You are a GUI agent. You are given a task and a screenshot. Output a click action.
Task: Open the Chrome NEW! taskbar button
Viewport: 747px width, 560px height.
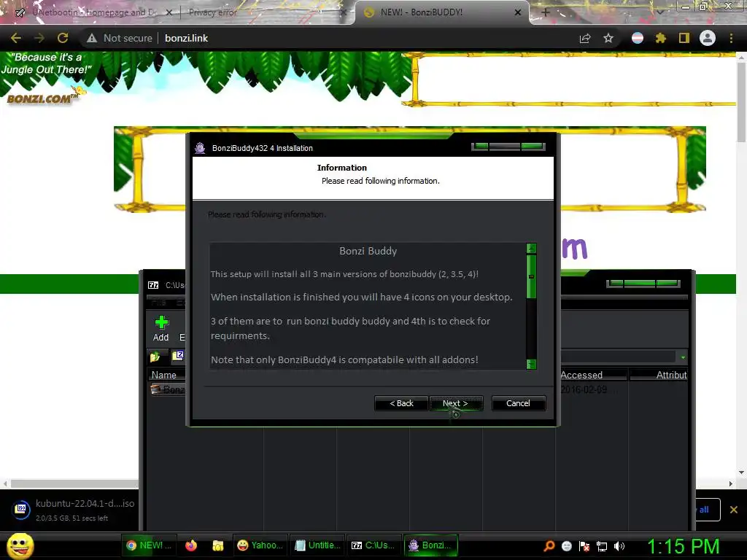point(149,545)
